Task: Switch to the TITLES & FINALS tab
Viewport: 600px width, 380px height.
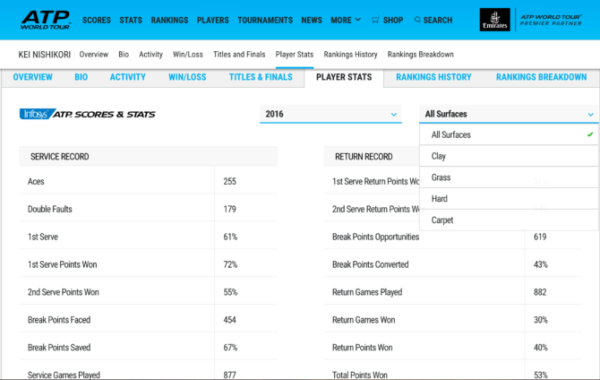Action: 261,77
